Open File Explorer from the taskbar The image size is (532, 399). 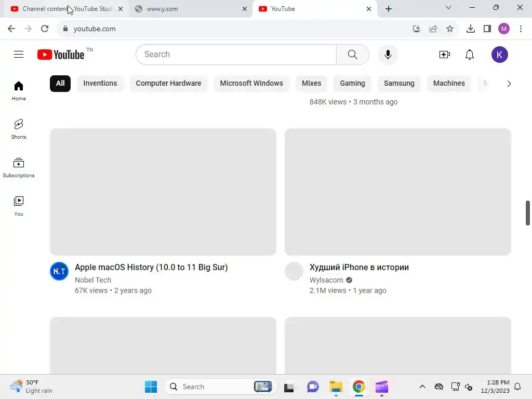pyautogui.click(x=336, y=387)
